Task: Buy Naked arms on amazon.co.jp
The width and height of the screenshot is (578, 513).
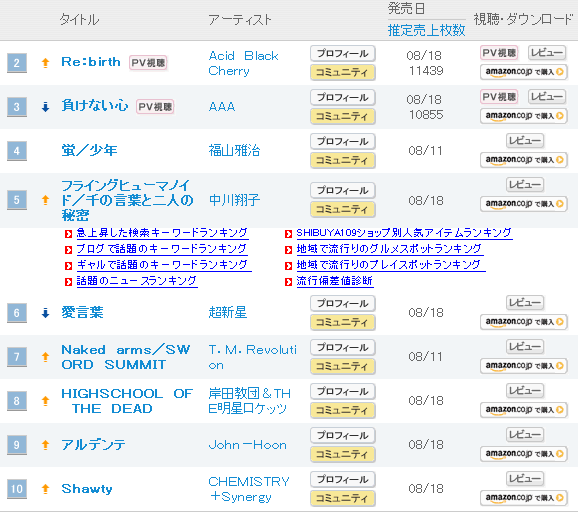Action: pyautogui.click(x=523, y=365)
